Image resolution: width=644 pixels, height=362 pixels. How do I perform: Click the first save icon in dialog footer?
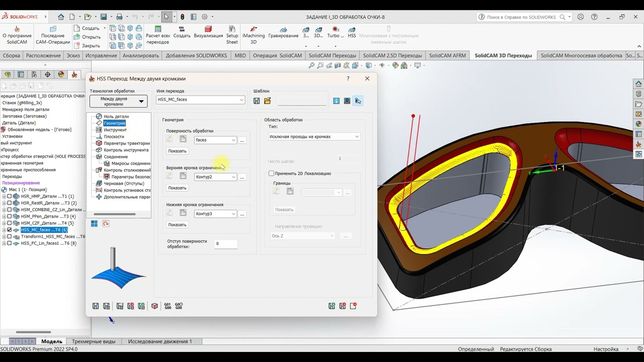click(x=96, y=306)
